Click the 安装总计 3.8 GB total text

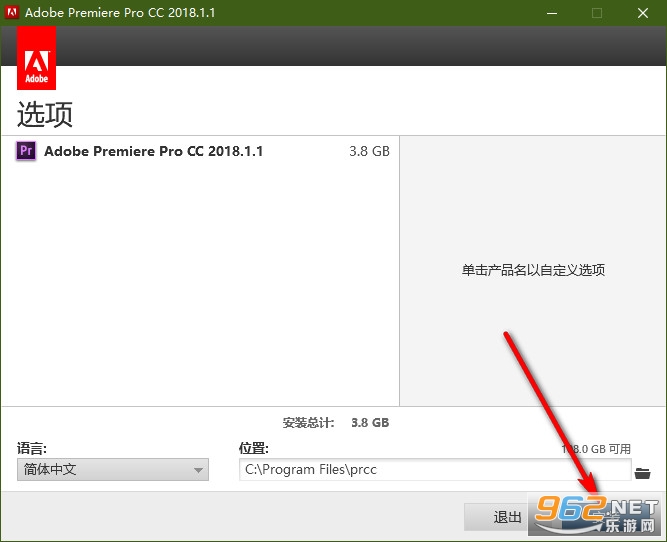pyautogui.click(x=336, y=422)
